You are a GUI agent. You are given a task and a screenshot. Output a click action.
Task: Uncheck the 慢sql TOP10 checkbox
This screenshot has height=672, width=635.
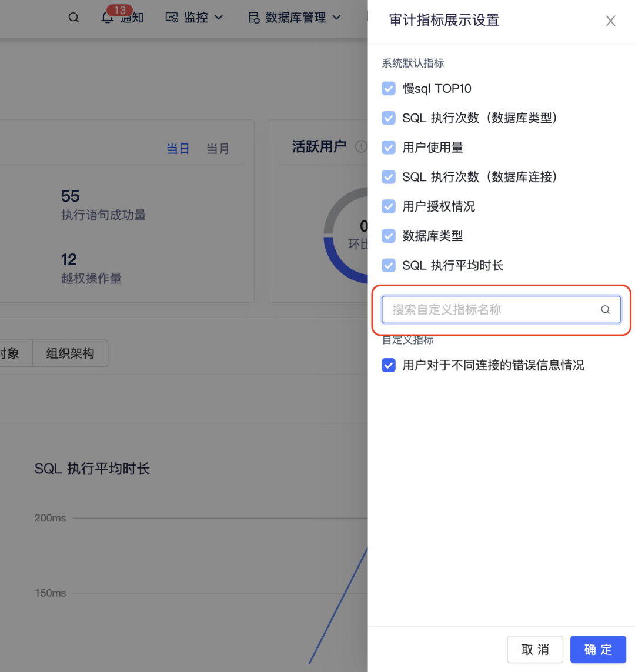pyautogui.click(x=389, y=89)
